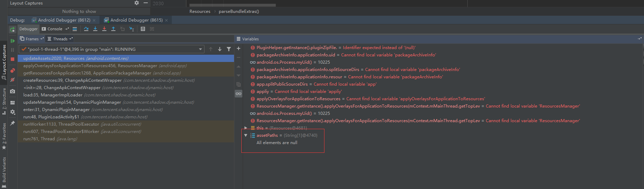The height and width of the screenshot is (189, 644).
Task: Open Layout Captures settings gear
Action: click(137, 3)
